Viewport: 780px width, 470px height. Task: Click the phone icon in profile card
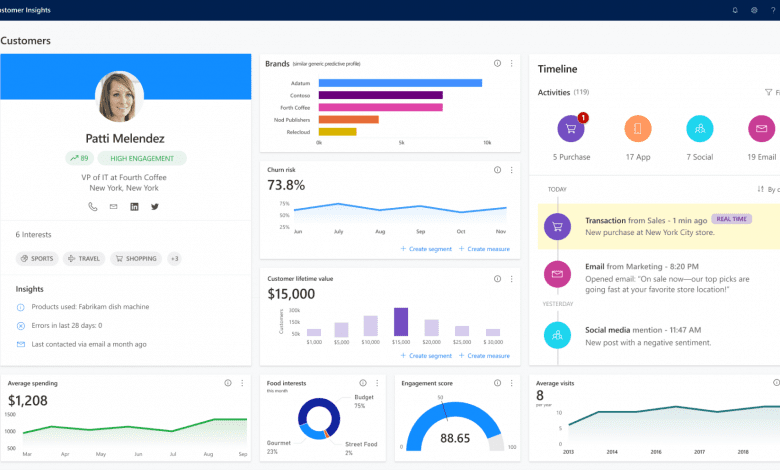93,207
